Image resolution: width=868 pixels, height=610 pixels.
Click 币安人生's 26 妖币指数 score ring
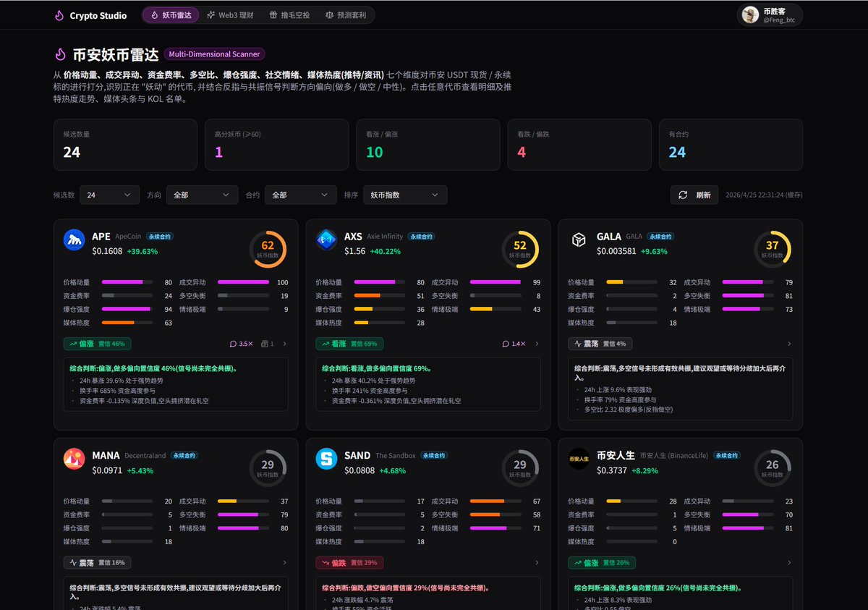point(773,468)
